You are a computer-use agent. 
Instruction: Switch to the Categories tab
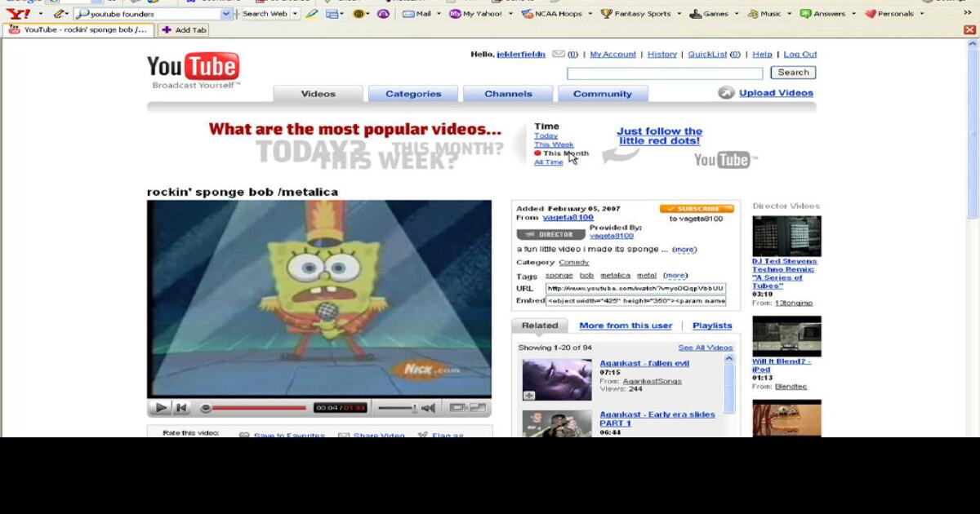click(412, 93)
